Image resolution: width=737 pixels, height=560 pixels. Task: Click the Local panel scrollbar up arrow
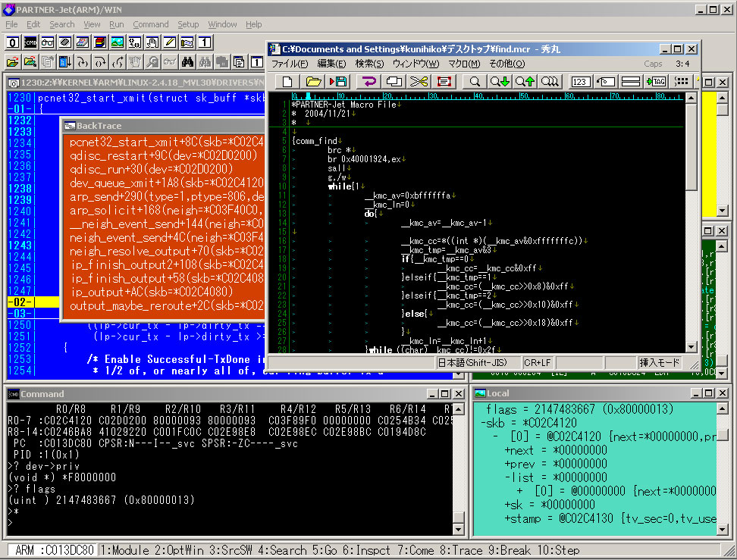click(723, 408)
